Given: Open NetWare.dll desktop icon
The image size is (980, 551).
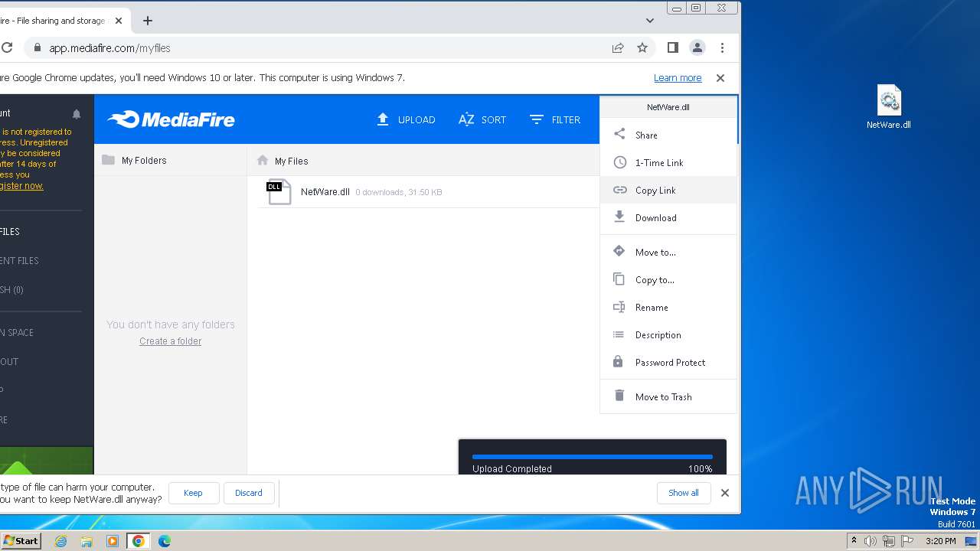Looking at the screenshot, I should click(x=889, y=107).
